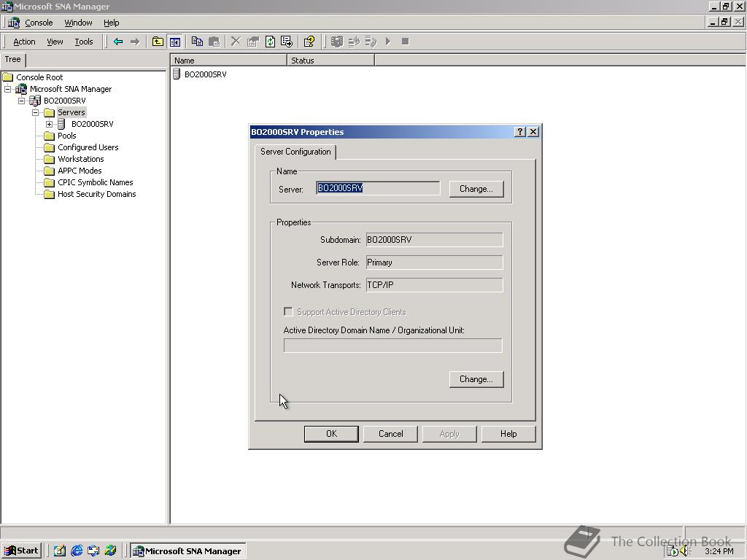The height and width of the screenshot is (560, 747).
Task: Click the Subdomain field
Action: (x=434, y=239)
